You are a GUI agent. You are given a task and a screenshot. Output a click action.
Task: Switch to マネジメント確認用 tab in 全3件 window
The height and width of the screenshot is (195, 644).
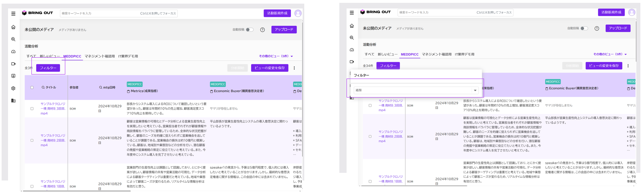100,56
